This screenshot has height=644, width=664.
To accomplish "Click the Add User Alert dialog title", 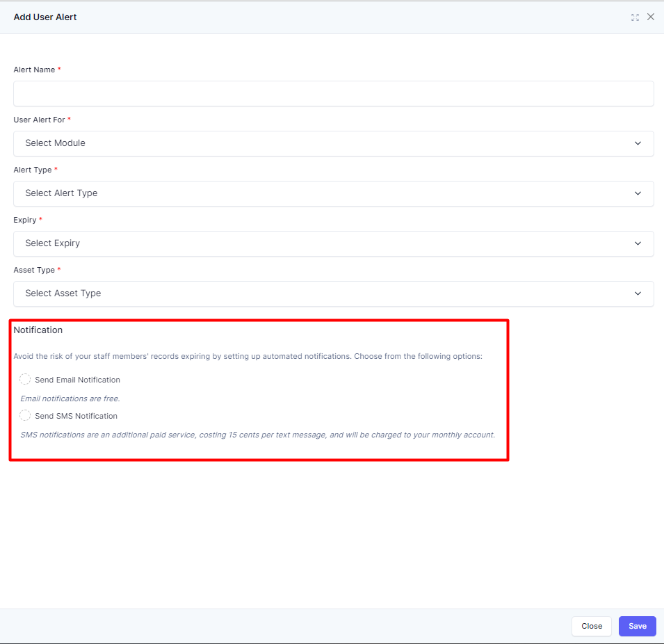I will (45, 17).
